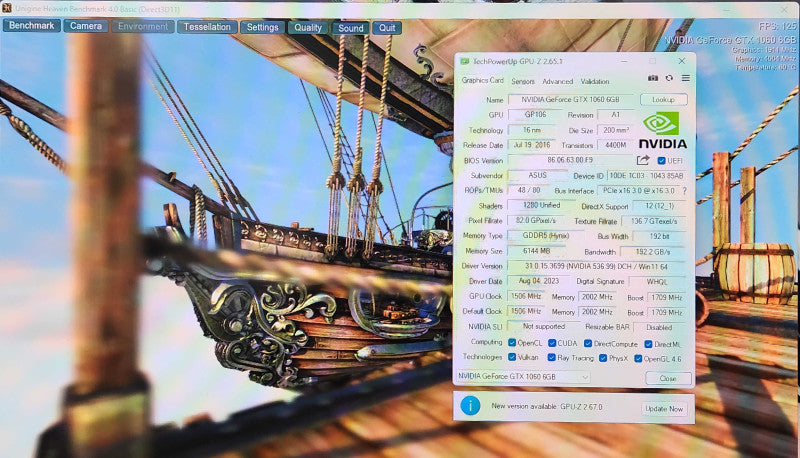Image resolution: width=800 pixels, height=458 pixels.
Task: Click the Close button in GPU-Z
Action: 668,378
